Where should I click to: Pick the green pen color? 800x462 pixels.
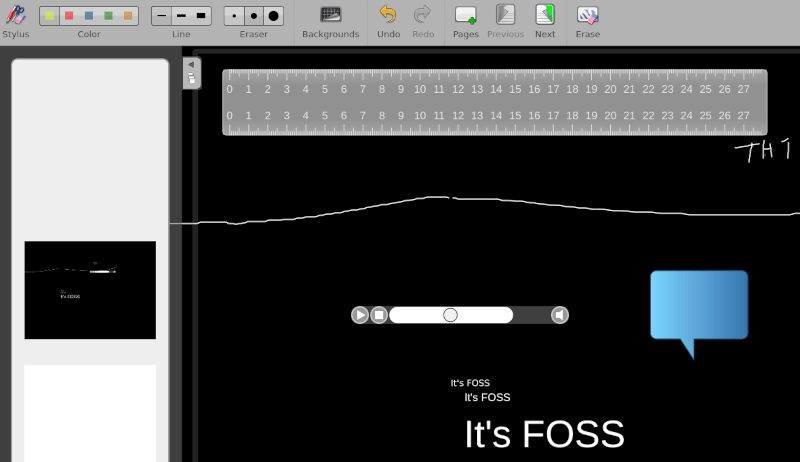[108, 16]
